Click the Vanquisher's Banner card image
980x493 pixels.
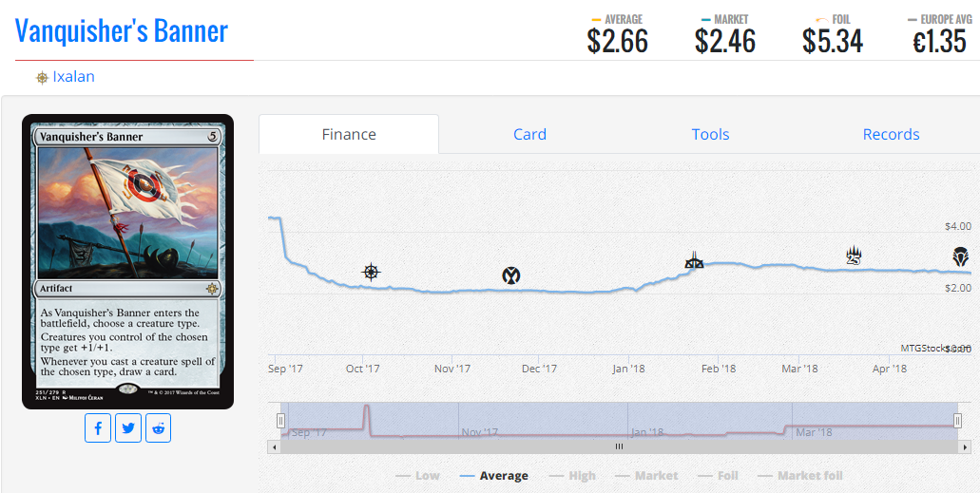tap(127, 261)
